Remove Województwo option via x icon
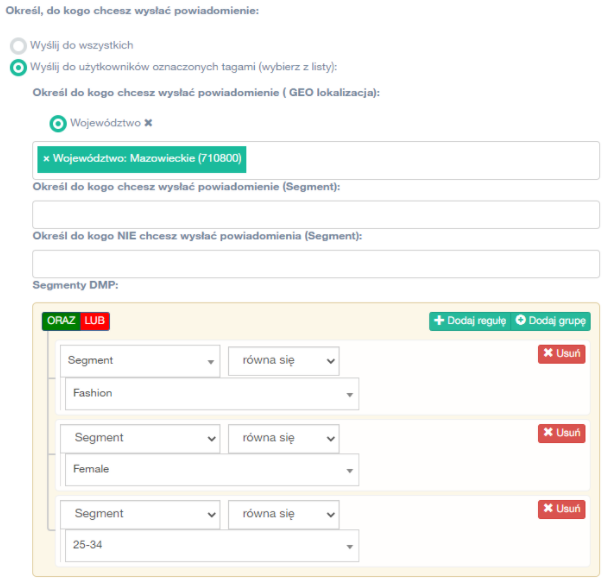 click(x=148, y=123)
